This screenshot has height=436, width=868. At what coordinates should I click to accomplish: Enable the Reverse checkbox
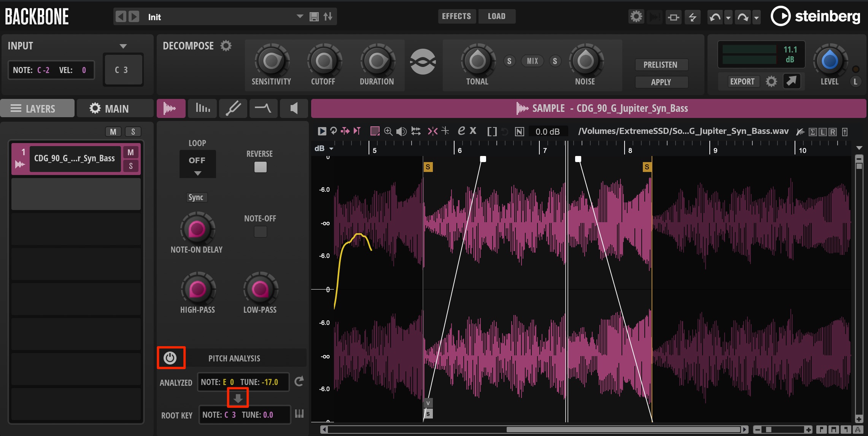point(261,167)
